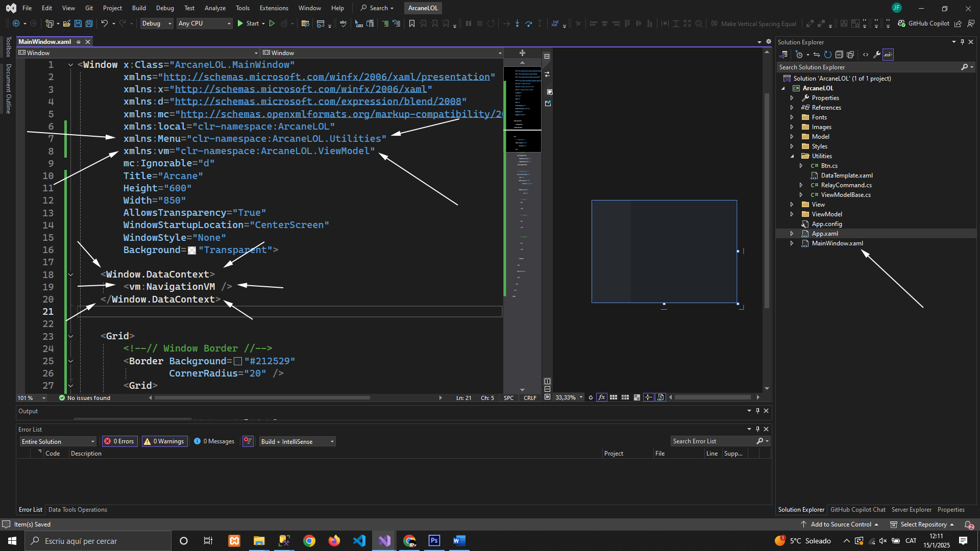Toggle bookmark icon in toolbar
Image resolution: width=980 pixels, height=551 pixels.
point(412,23)
